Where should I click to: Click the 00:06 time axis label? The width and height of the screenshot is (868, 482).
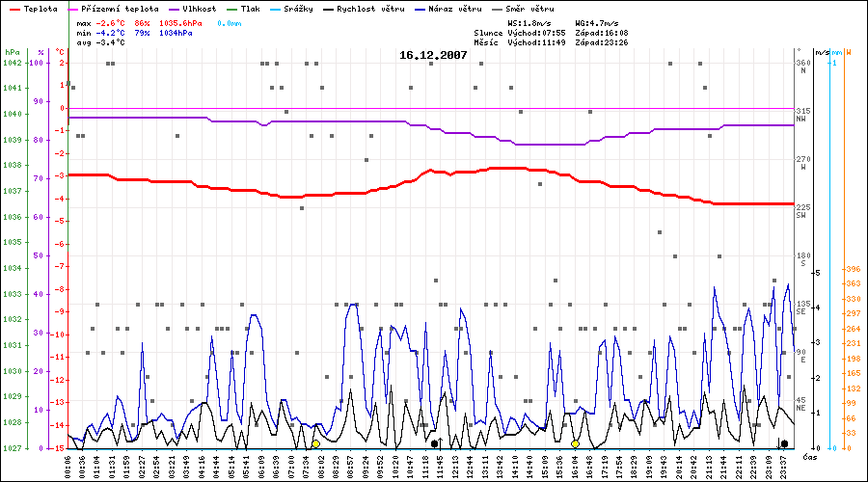[68, 468]
